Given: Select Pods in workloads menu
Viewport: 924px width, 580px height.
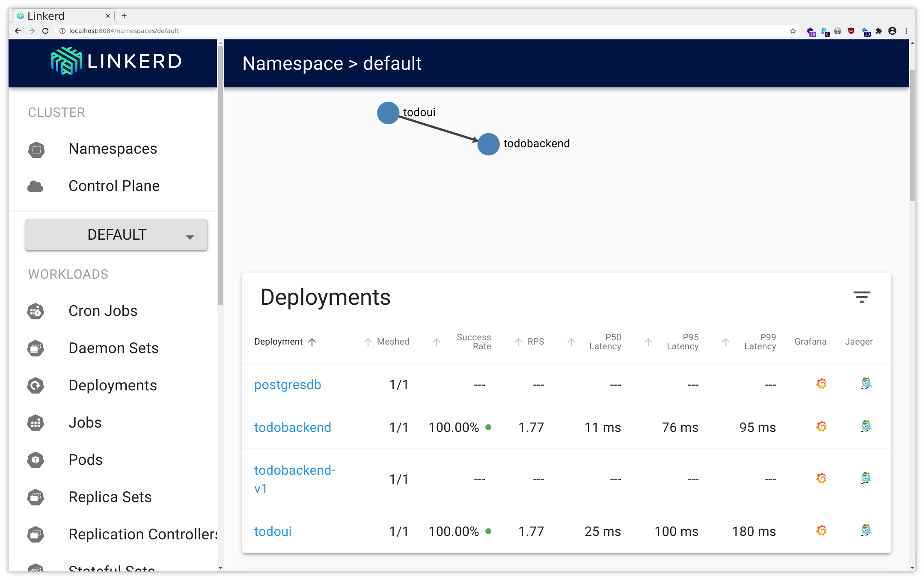Looking at the screenshot, I should point(86,460).
